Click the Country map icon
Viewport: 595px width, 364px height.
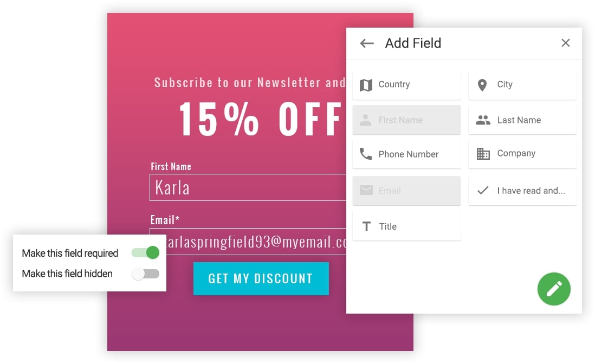point(366,84)
